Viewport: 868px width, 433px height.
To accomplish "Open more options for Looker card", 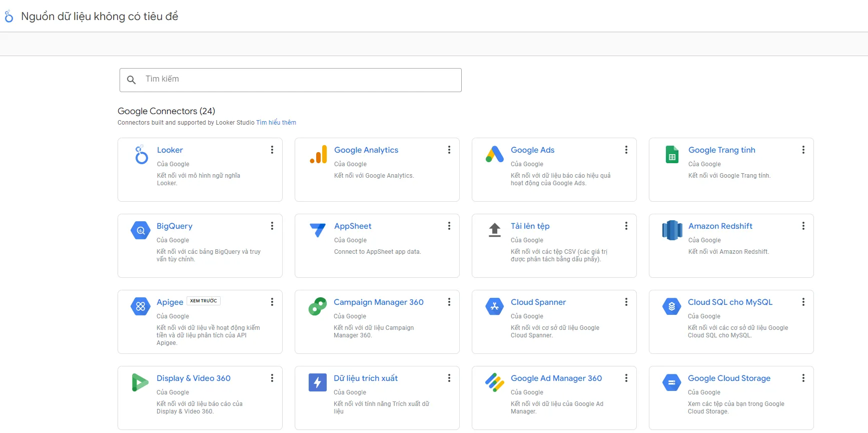I will coord(272,150).
